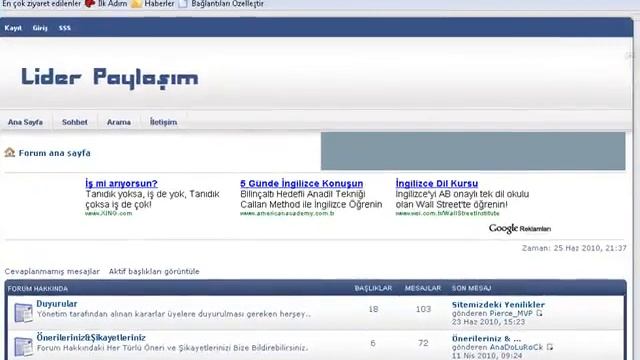
Task: Click the BAŞLIKLAR column header
Action: click(x=373, y=288)
